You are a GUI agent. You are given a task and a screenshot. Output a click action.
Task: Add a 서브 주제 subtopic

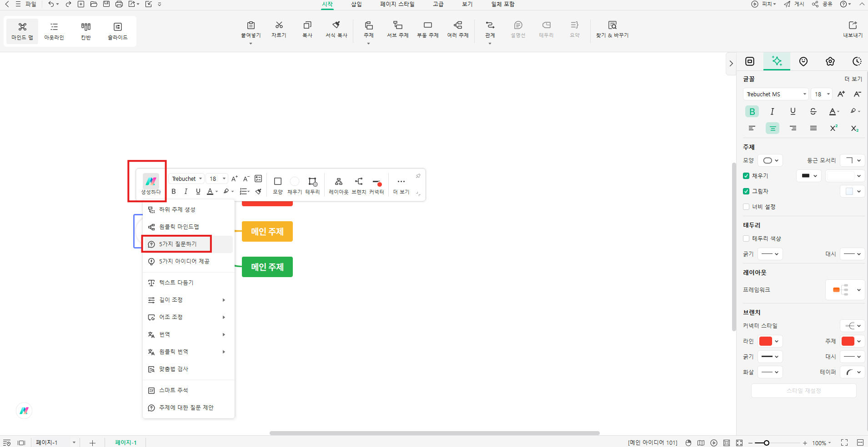[x=398, y=29]
